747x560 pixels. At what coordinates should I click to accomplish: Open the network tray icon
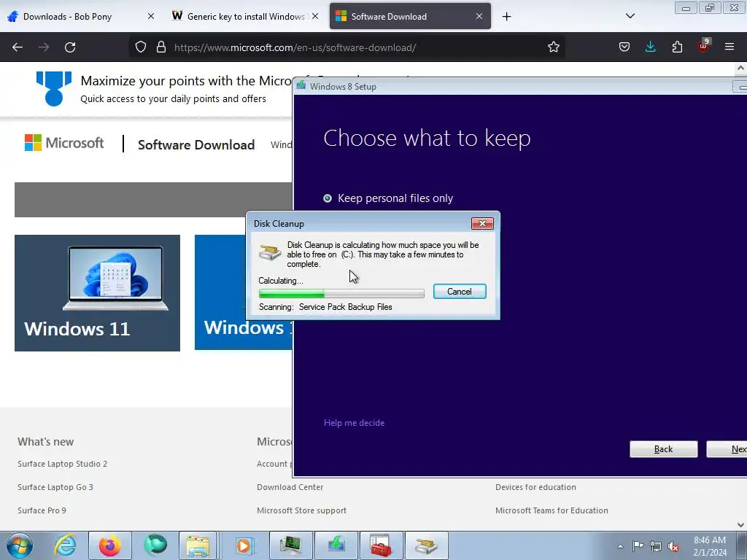pos(656,546)
